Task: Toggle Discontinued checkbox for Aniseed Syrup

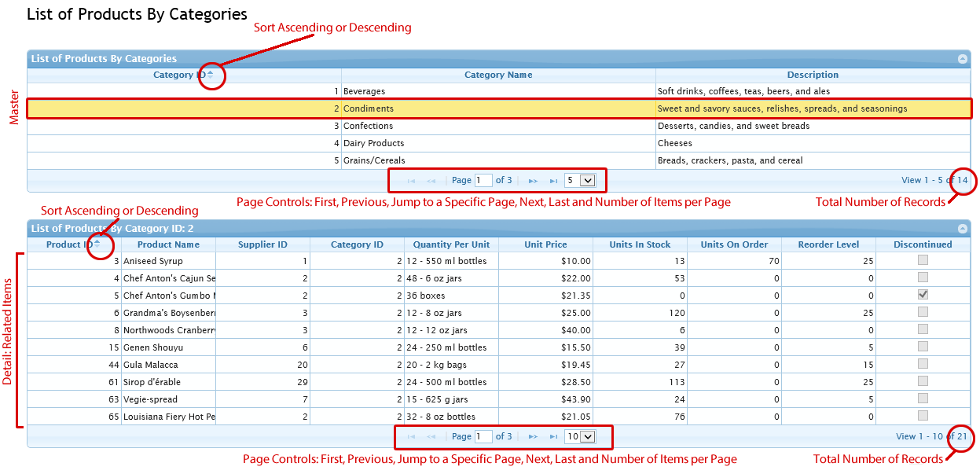Action: pyautogui.click(x=923, y=260)
